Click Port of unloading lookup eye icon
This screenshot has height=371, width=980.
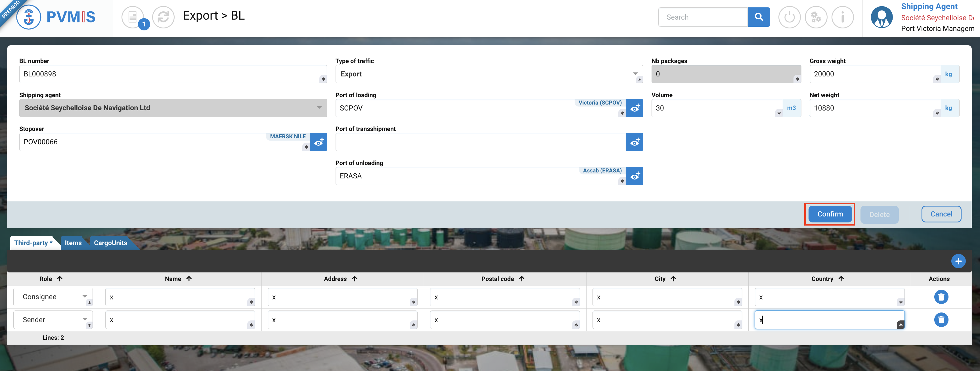[634, 176]
